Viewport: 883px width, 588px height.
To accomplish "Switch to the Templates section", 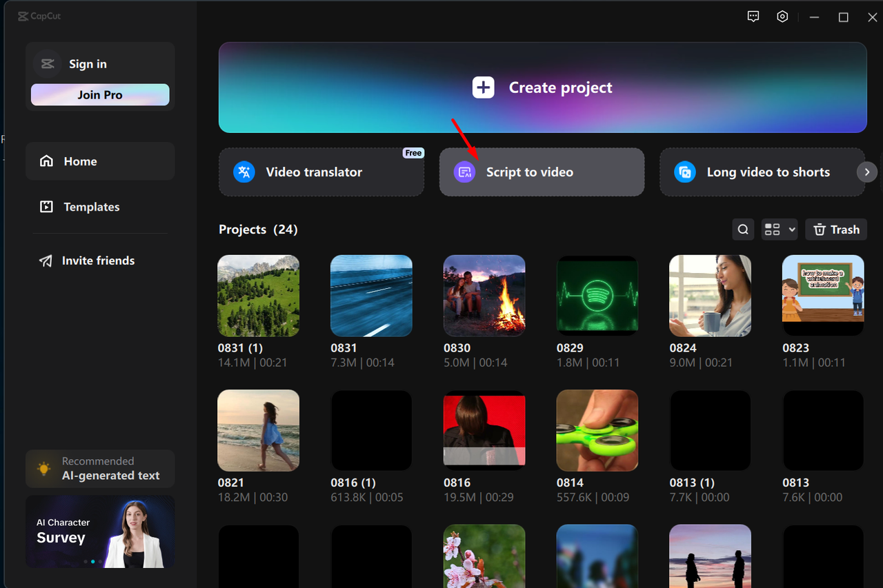I will (x=91, y=207).
